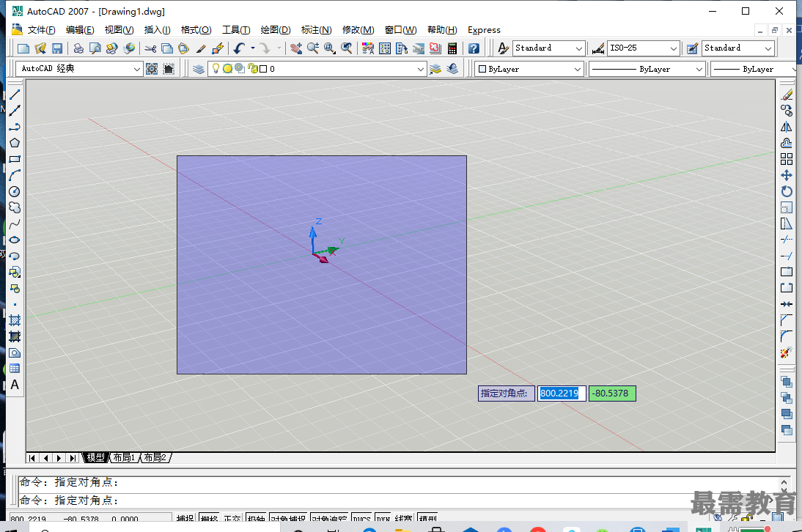Open the ByLayer lineweight dropdown
Screen dimensions: 802x532
795,69
